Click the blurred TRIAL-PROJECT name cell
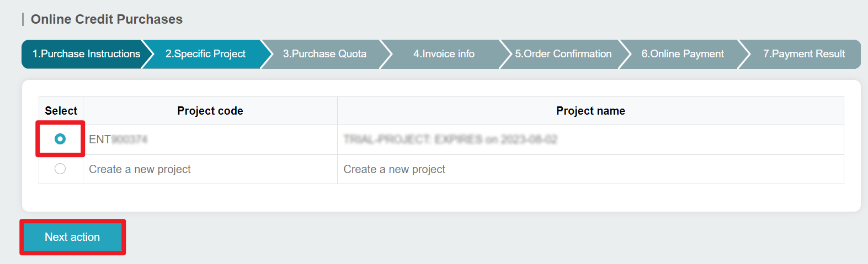Viewport: 868px width, 264px height. click(x=450, y=139)
